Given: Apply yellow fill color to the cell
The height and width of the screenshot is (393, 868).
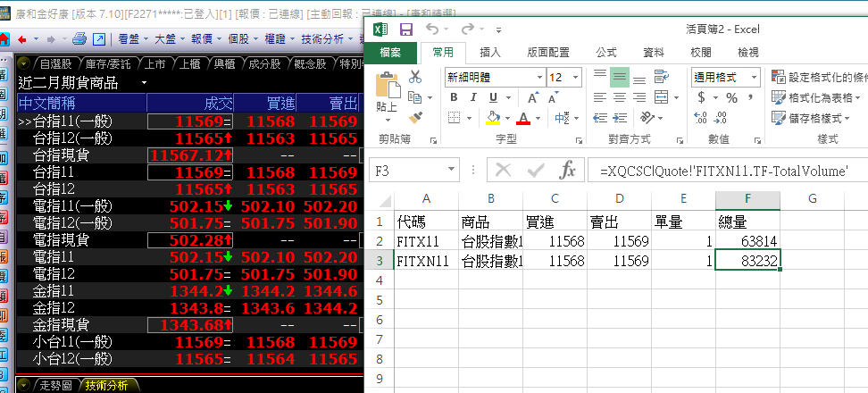Looking at the screenshot, I should 492,118.
